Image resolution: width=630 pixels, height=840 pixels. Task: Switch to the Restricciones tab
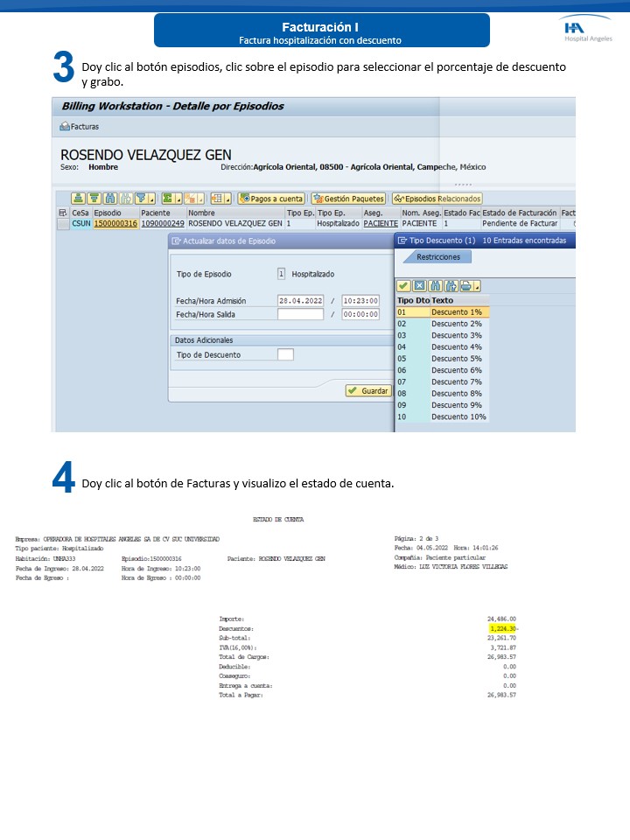[x=438, y=256]
